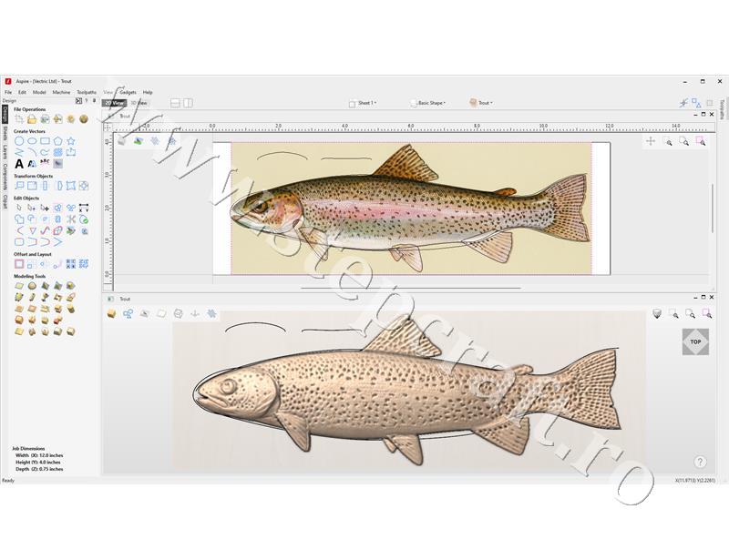Open the Machine menu
The height and width of the screenshot is (560, 729).
pos(61,92)
